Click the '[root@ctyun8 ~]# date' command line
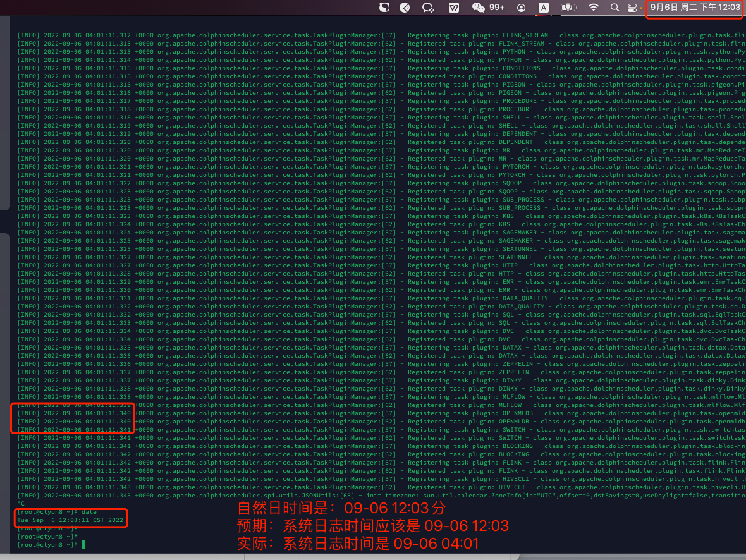Screen dimensions: 746x560 (x=57, y=512)
